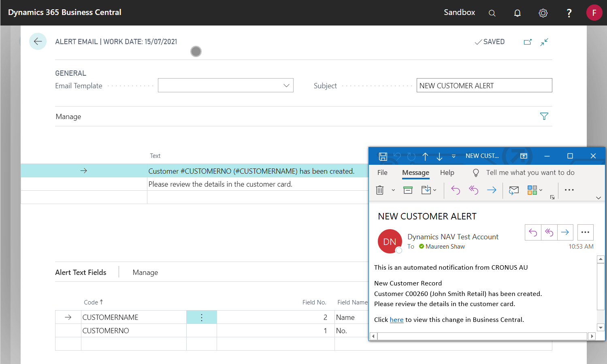Select the Message tab in Outlook

tap(415, 172)
